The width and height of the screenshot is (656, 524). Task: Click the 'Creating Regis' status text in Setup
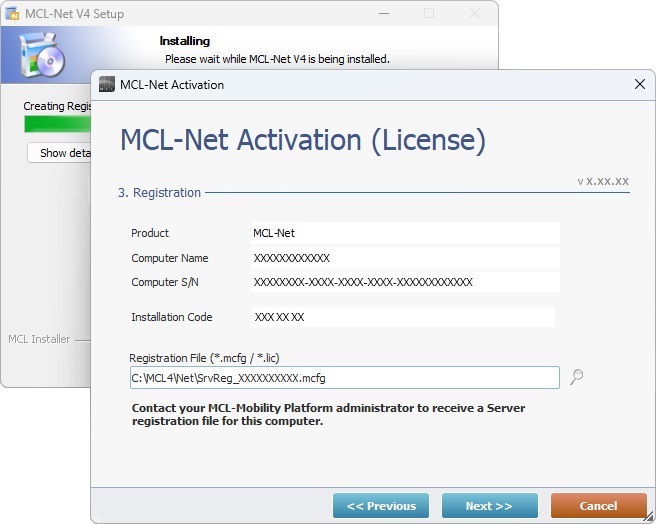[57, 106]
